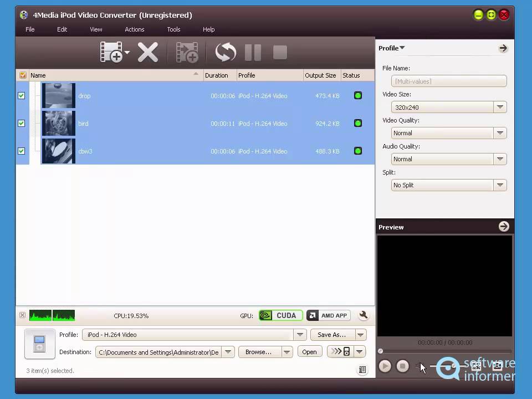
Task: Open the File menu
Action: click(30, 29)
